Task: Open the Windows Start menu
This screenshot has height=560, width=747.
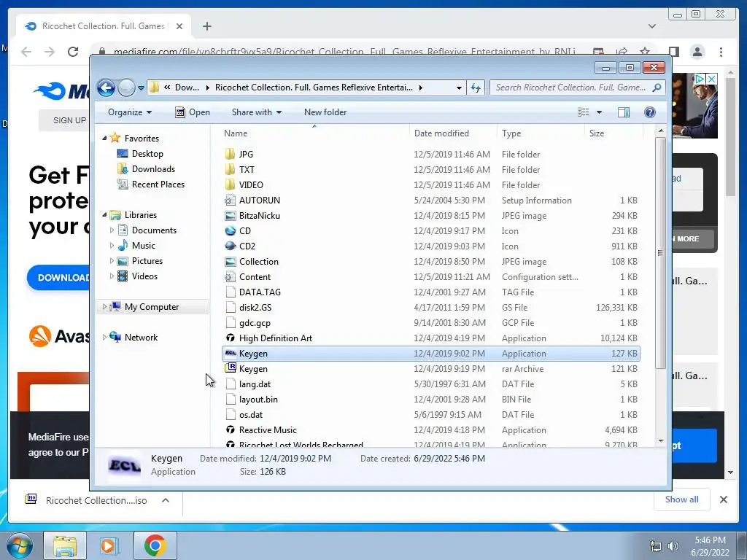Action: click(x=19, y=545)
